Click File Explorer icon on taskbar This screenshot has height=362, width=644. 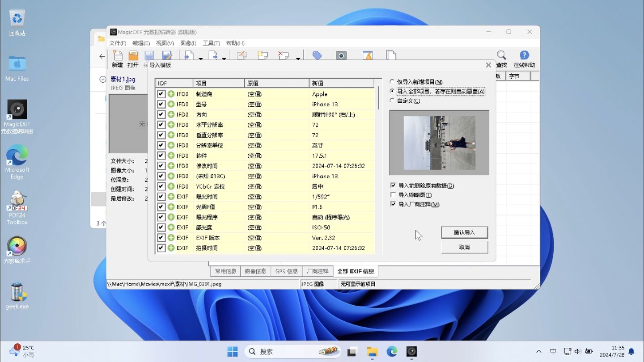point(372,351)
